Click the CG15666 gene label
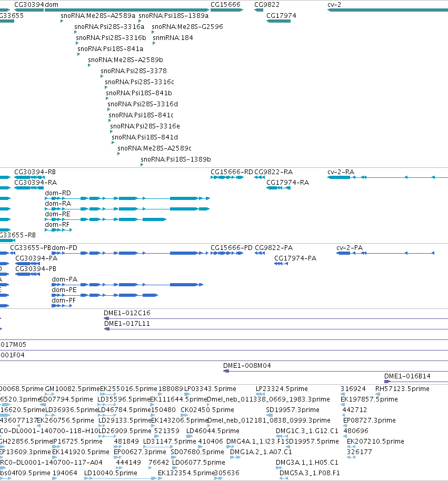448x481 pixels. coord(225,5)
